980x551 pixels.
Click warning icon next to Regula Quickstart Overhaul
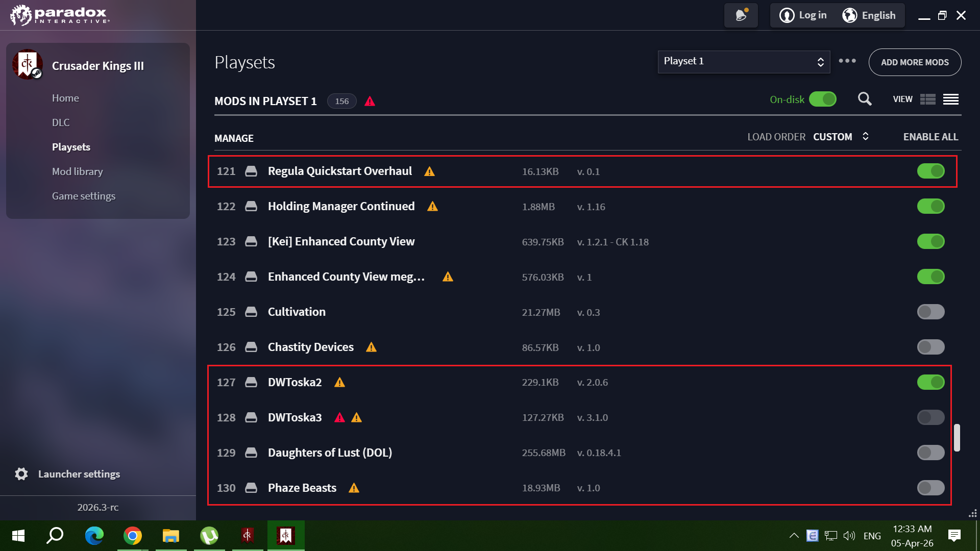[430, 171]
